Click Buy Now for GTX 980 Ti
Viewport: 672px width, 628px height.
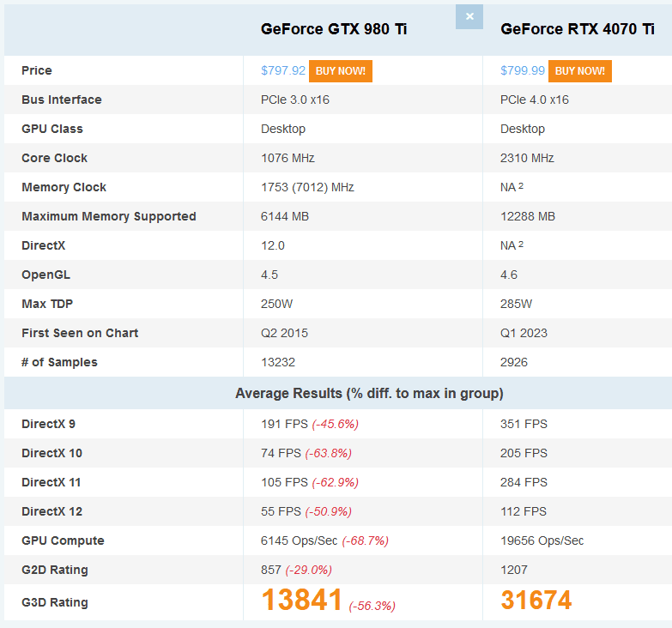coord(340,70)
